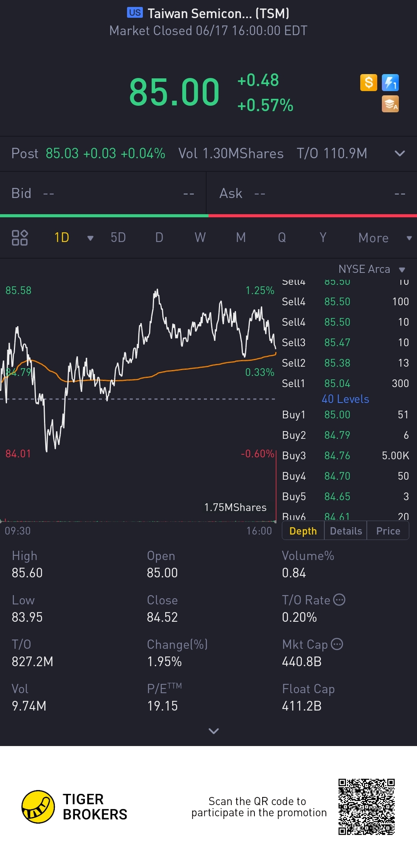This screenshot has width=417, height=868.
Task: Tap the blue lightning bolt icon
Action: click(x=390, y=83)
